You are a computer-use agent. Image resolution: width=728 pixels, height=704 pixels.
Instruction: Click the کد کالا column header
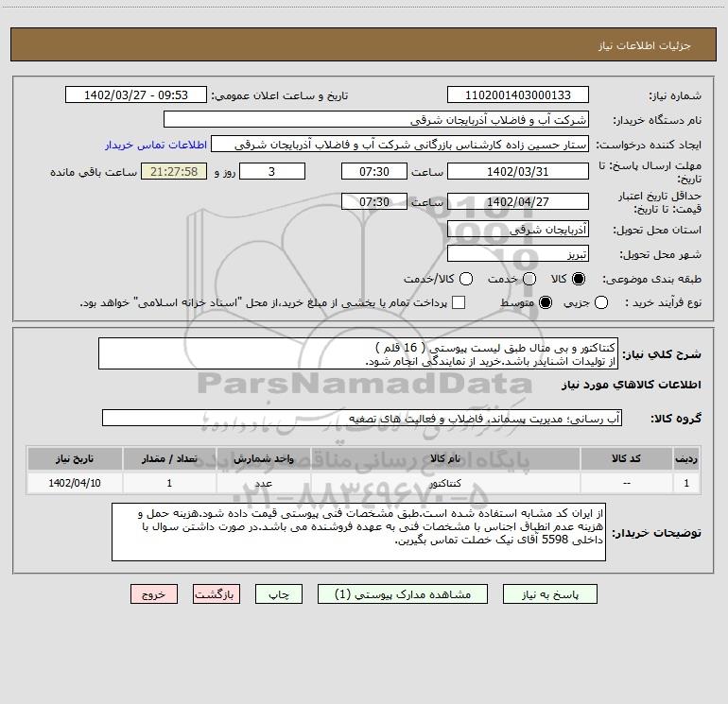pos(626,459)
